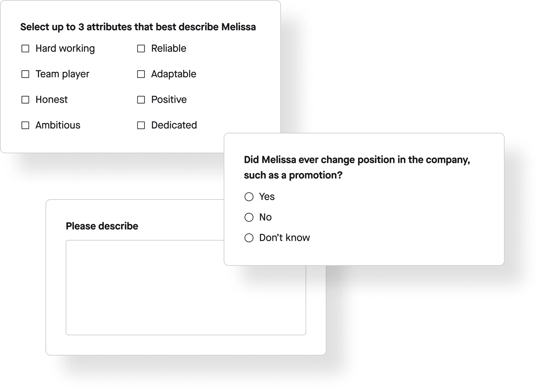The height and width of the screenshot is (392, 541).
Task: Check the 'Reliable' attribute checkbox
Action: [x=142, y=48]
